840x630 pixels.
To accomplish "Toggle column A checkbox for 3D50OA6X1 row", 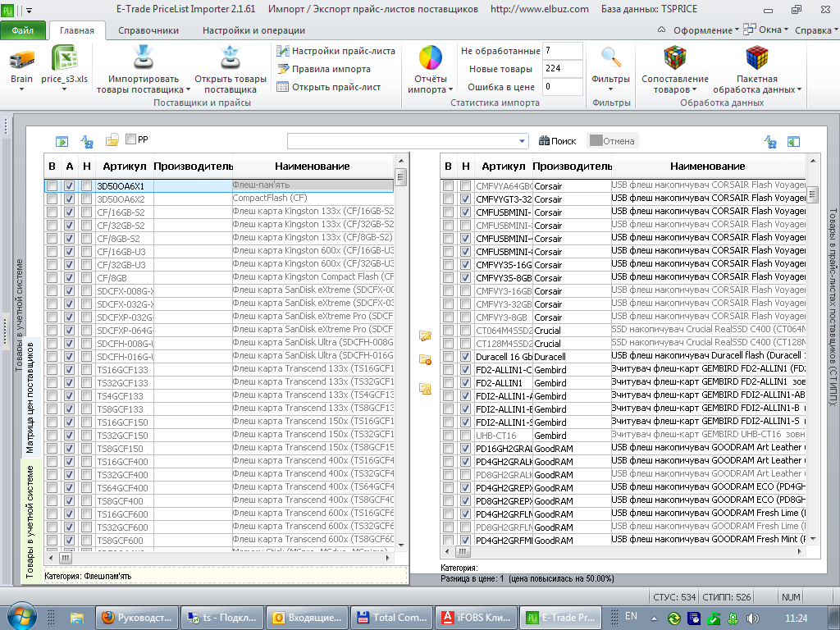I will pos(69,186).
